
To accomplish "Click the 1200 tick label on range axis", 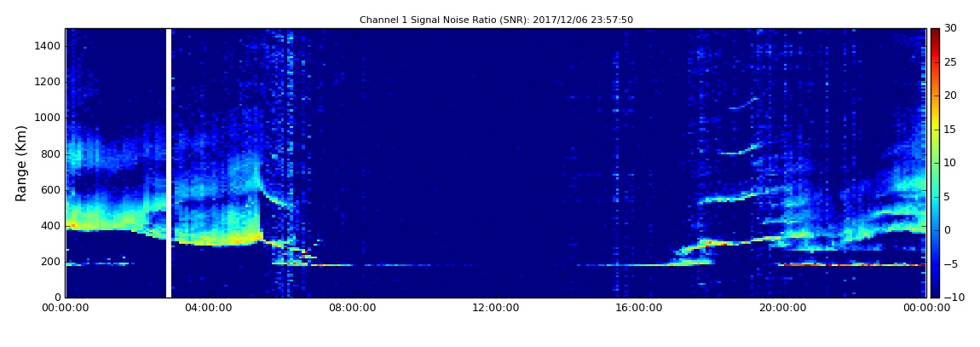I will click(48, 82).
